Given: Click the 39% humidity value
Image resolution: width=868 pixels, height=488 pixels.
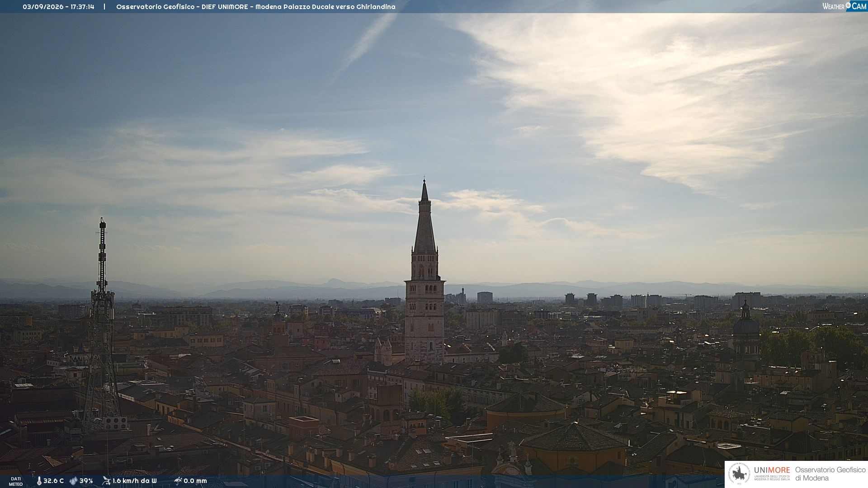Looking at the screenshot, I should (86, 481).
